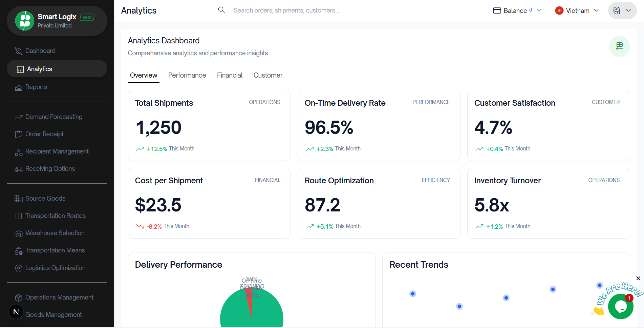This screenshot has width=644, height=328.
Task: Open Transportation Routes page
Action: click(55, 216)
